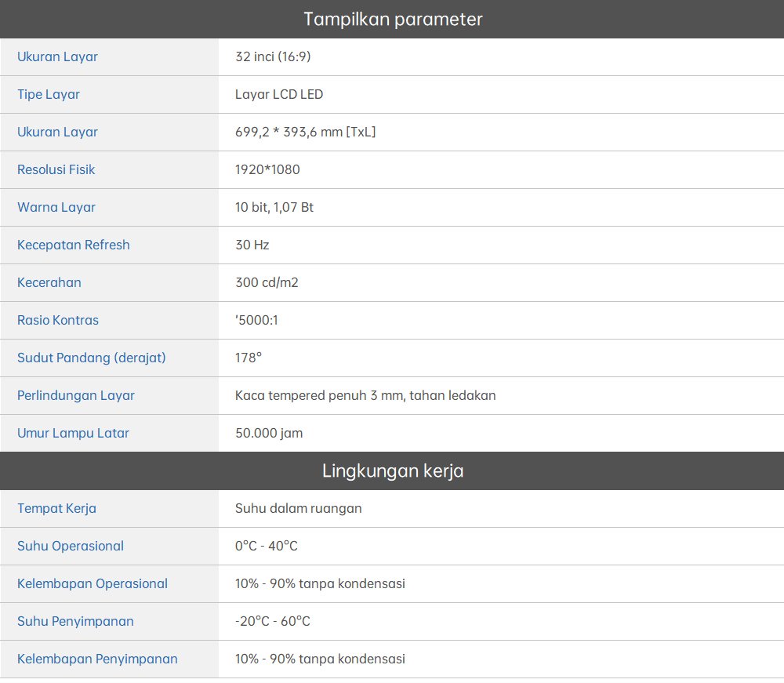
Task: Select the "Kecepatan Refresh" label
Action: [x=74, y=245]
